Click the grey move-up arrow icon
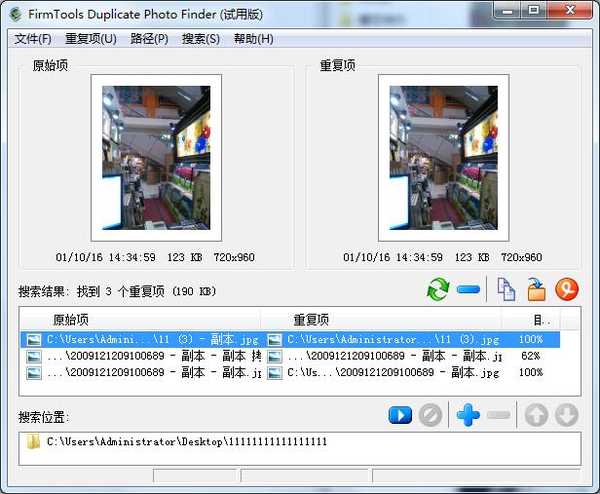 coord(536,415)
